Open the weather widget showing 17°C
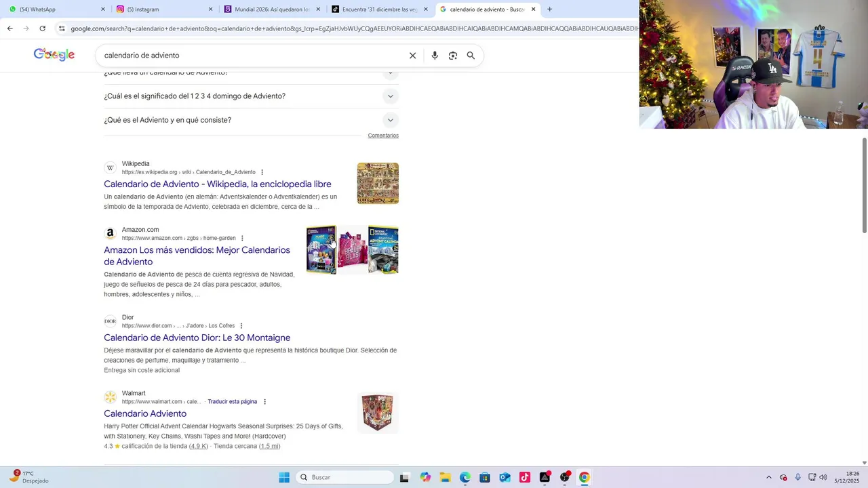Viewport: 868px width, 488px height. click(30, 476)
